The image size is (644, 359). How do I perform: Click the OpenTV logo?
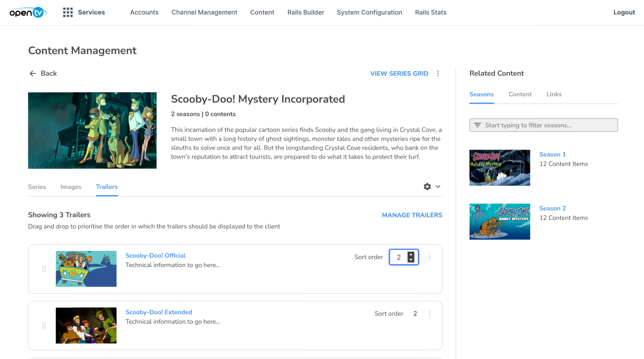pos(28,12)
